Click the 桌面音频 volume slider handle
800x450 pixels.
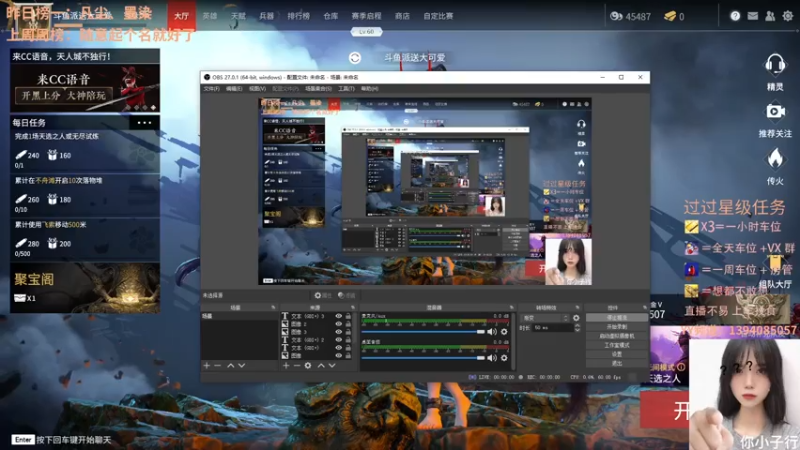tap(480, 358)
